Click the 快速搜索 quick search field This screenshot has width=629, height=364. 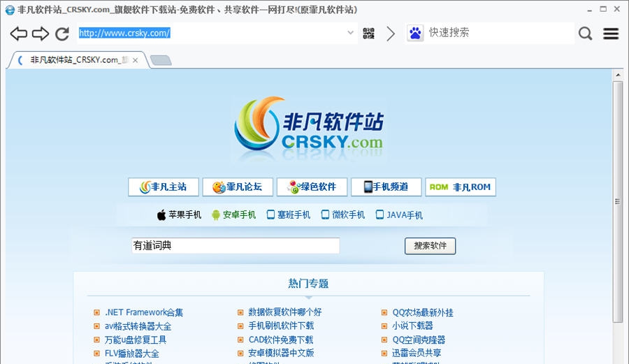pyautogui.click(x=500, y=32)
